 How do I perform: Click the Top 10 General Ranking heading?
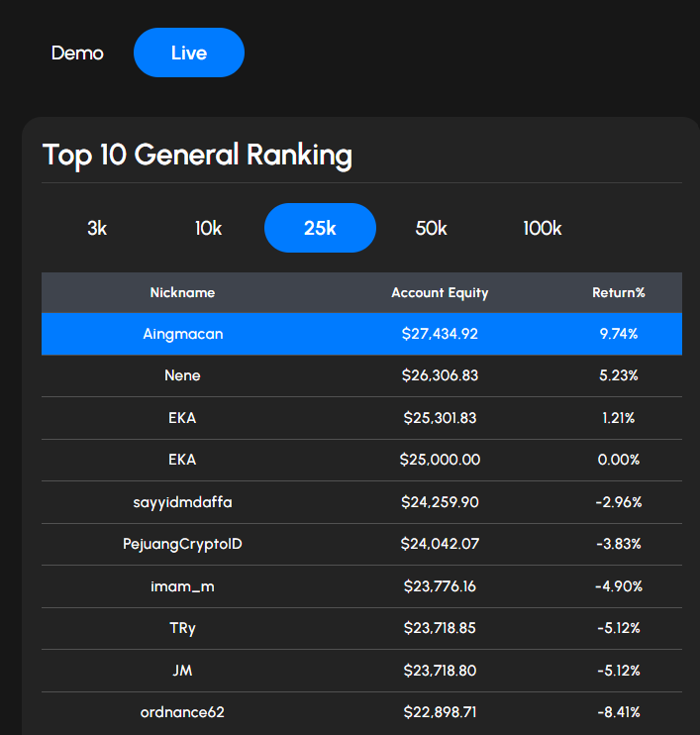point(197,156)
